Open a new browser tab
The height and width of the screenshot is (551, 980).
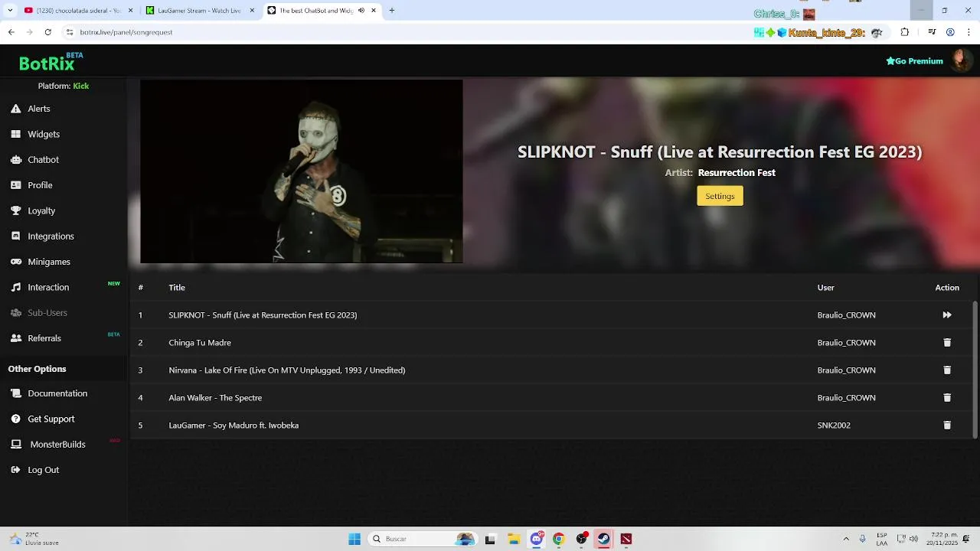392,11
